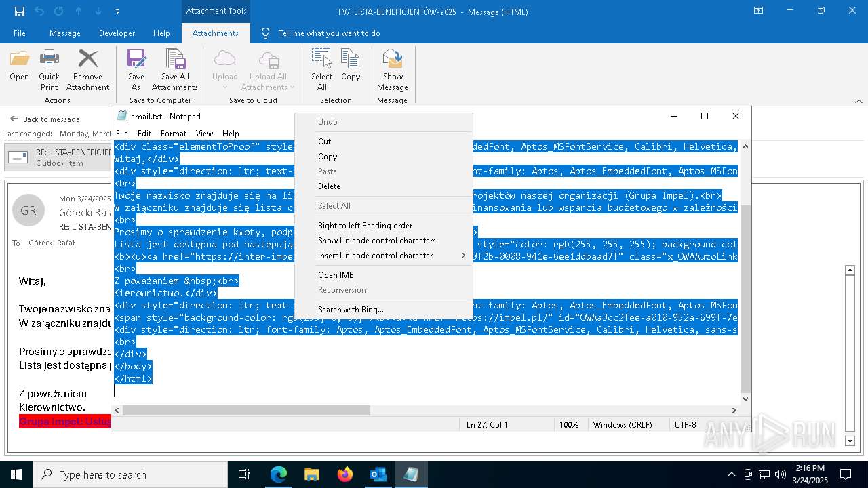Save All Attachments to computer
The image size is (868, 488).
tap(175, 70)
